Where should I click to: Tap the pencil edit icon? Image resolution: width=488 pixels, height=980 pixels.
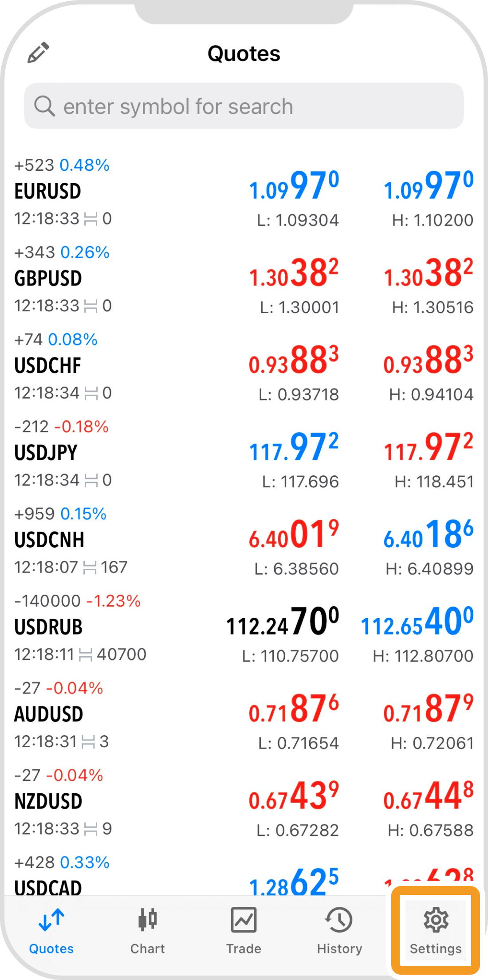(38, 53)
